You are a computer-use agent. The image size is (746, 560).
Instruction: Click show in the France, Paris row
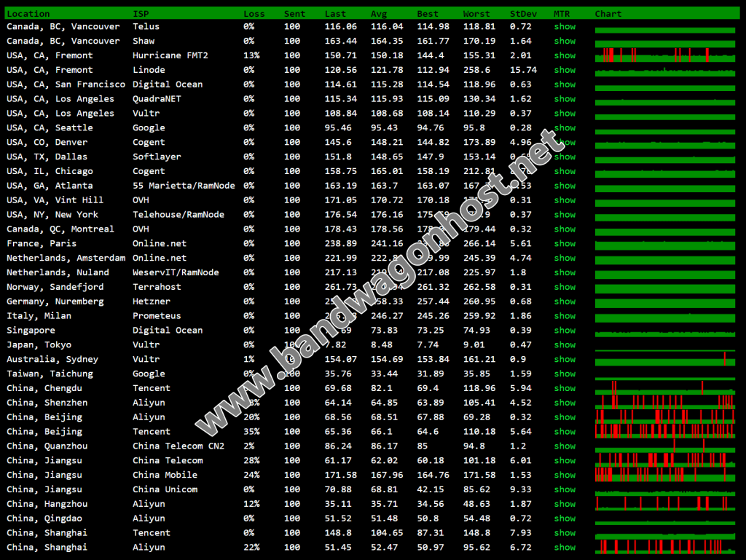coord(565,244)
